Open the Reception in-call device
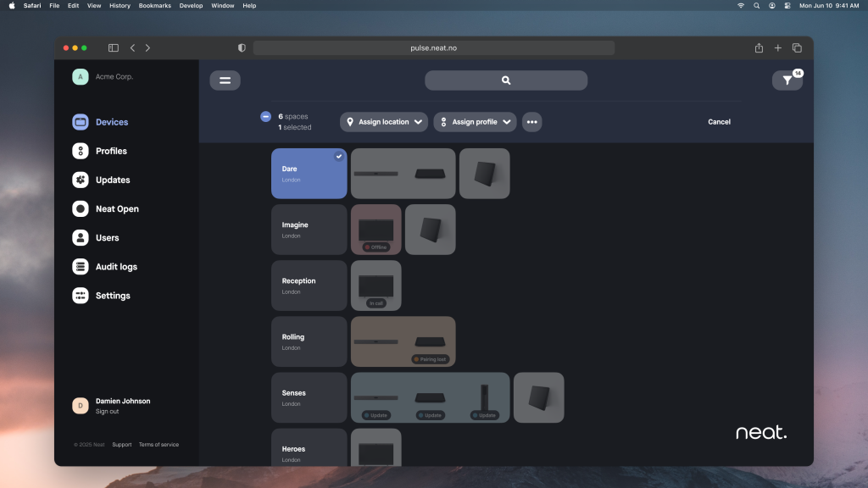Viewport: 868px width, 488px height. [x=376, y=286]
